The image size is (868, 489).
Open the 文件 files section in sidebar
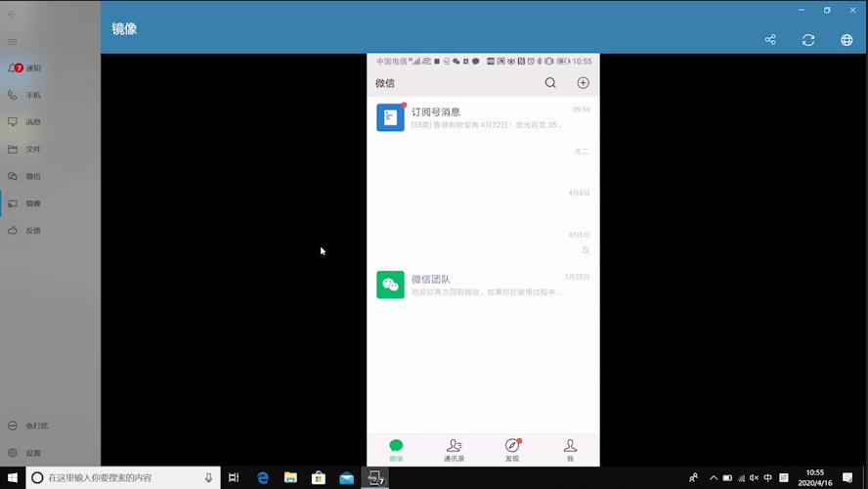[x=50, y=149]
